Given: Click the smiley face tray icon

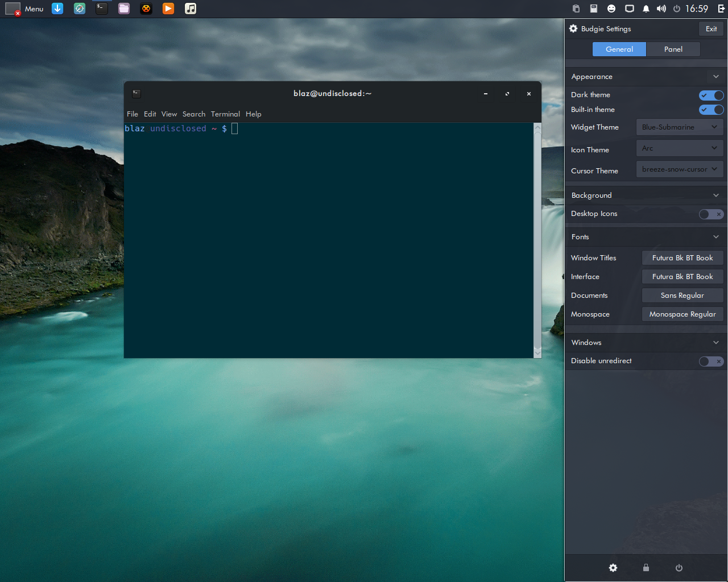Looking at the screenshot, I should pos(611,9).
